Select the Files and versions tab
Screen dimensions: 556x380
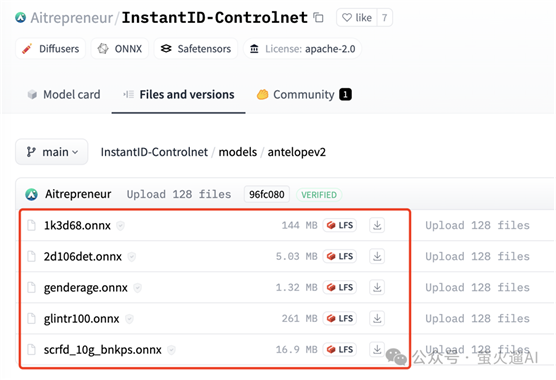[178, 95]
